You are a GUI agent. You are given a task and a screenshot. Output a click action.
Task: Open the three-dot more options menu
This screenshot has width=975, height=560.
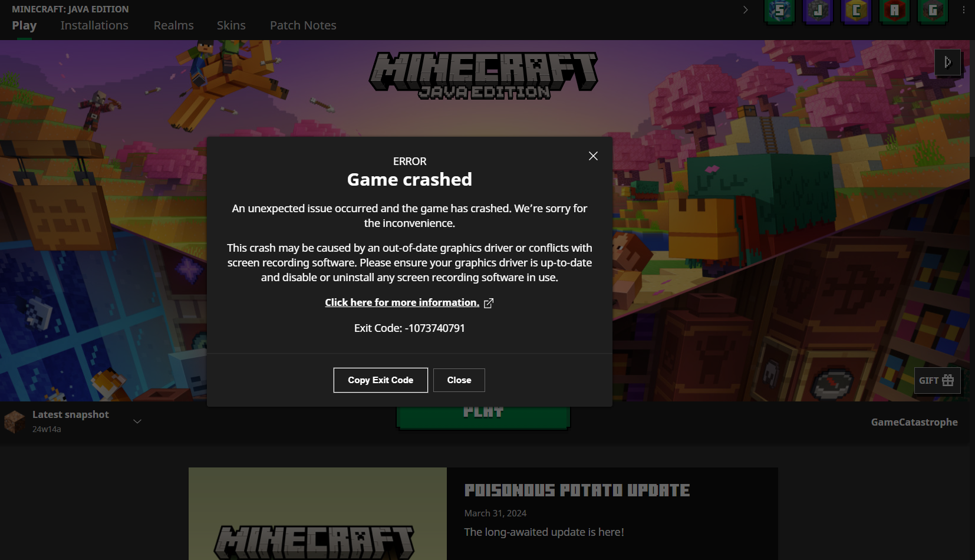(x=964, y=10)
